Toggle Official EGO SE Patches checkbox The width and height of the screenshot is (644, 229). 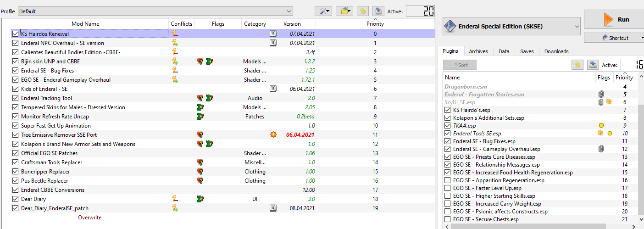click(x=16, y=153)
